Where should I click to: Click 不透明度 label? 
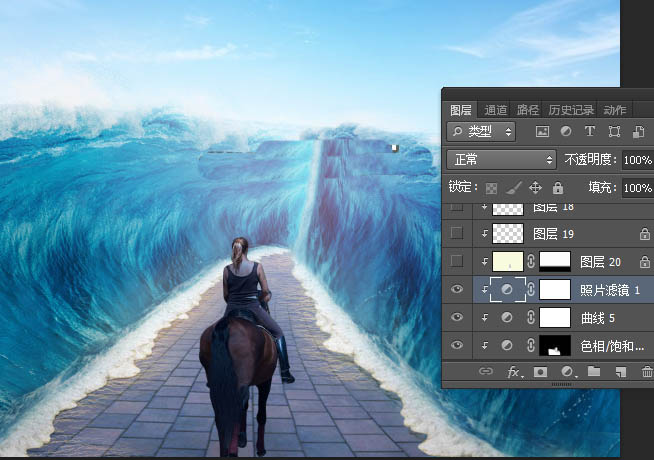[589, 159]
